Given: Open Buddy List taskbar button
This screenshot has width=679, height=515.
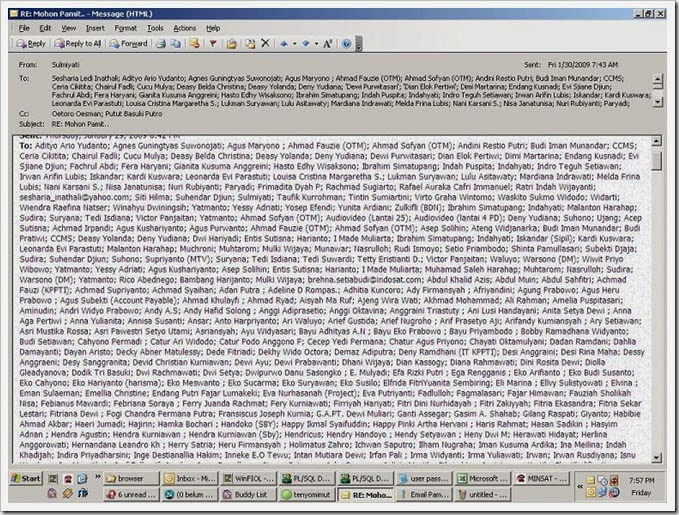Looking at the screenshot, I should click(x=249, y=494).
